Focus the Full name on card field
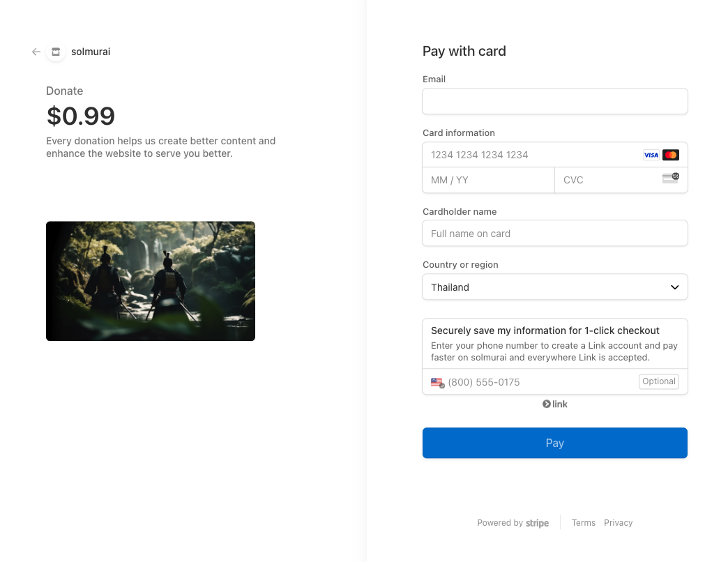The width and height of the screenshot is (728, 562). (554, 234)
